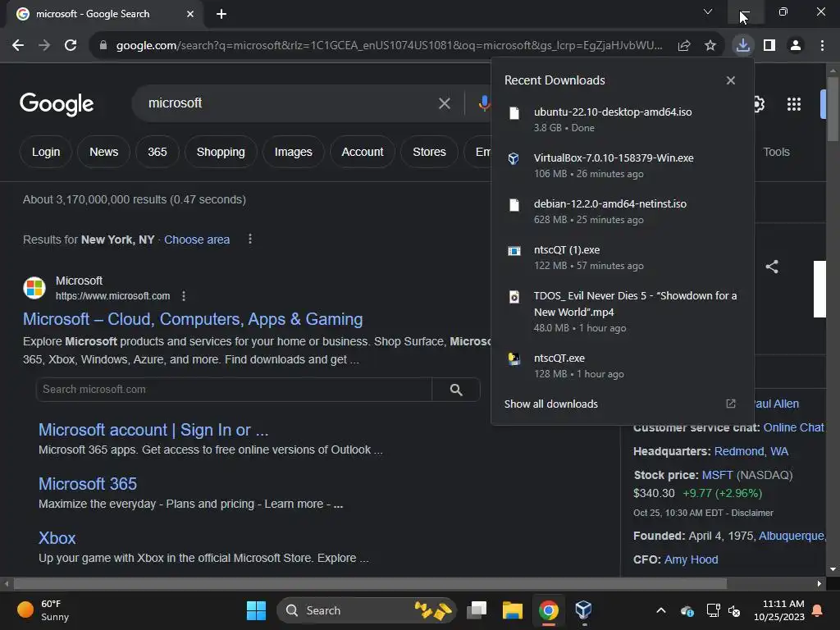Open the weather widget showing 60°F Sunny

[44, 610]
